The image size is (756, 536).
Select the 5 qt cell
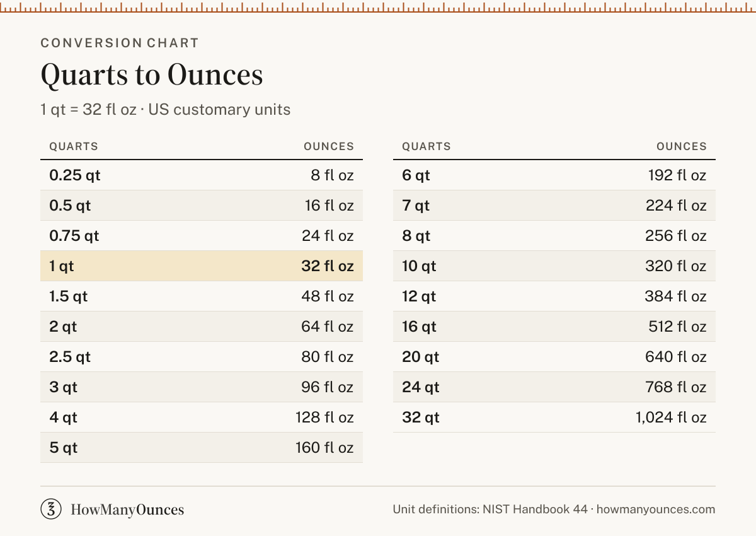pos(63,448)
